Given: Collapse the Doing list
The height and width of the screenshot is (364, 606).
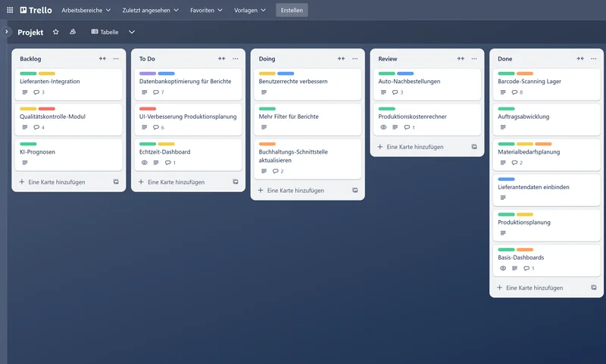Looking at the screenshot, I should point(342,59).
